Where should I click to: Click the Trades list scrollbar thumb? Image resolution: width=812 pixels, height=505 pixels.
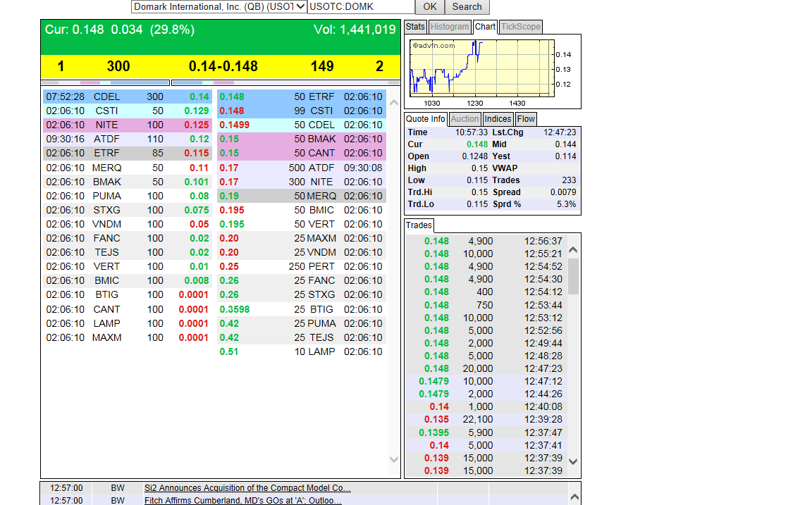click(x=573, y=276)
